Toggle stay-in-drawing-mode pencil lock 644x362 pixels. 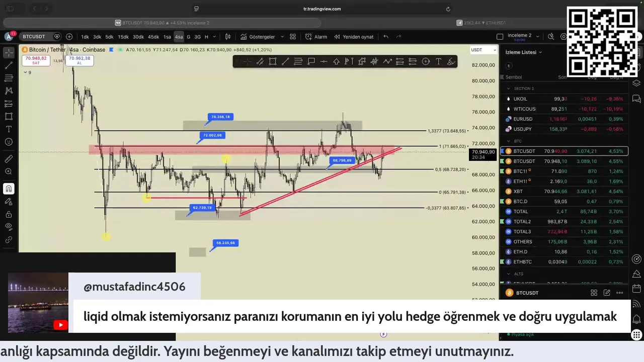9,202
